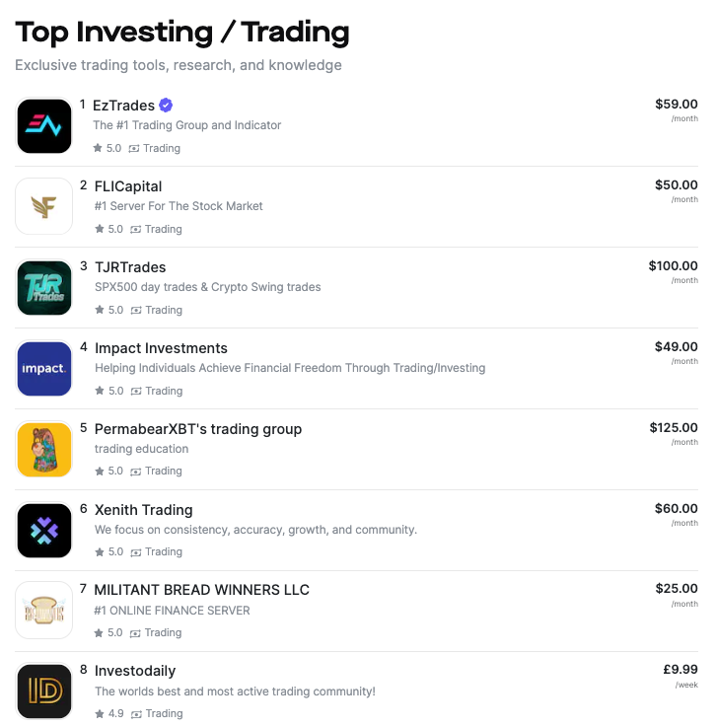Image resolution: width=717 pixels, height=728 pixels.
Task: Click the Xenith Trading X logo
Action: (44, 530)
